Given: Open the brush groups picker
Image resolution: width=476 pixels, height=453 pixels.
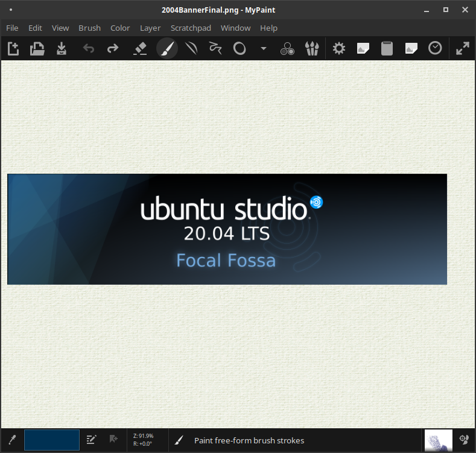Looking at the screenshot, I should pyautogui.click(x=311, y=48).
